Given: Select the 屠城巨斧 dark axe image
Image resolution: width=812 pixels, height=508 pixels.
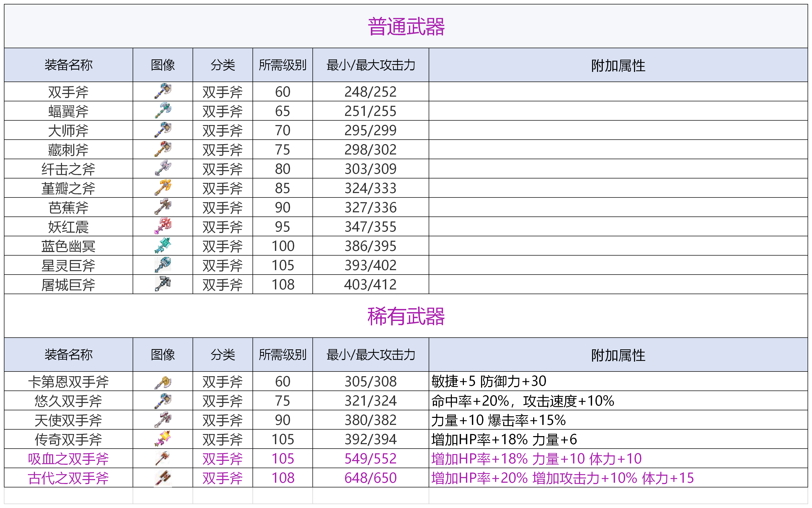Looking at the screenshot, I should [163, 284].
